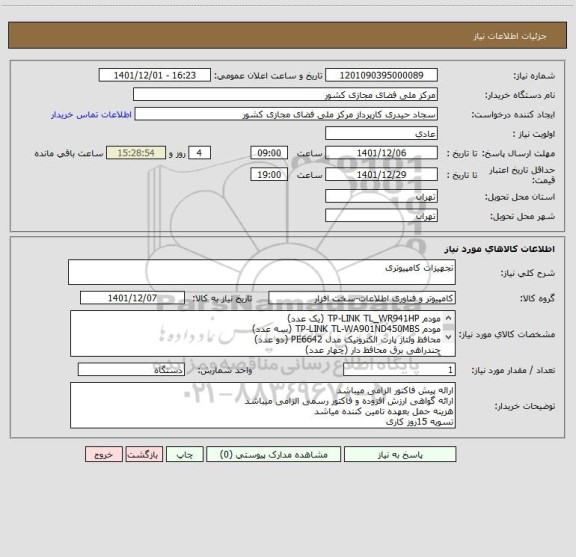Click section title 'اطلاعات کالاهای مورد نیاز'
Screen dimensions: 576x557
coord(500,249)
